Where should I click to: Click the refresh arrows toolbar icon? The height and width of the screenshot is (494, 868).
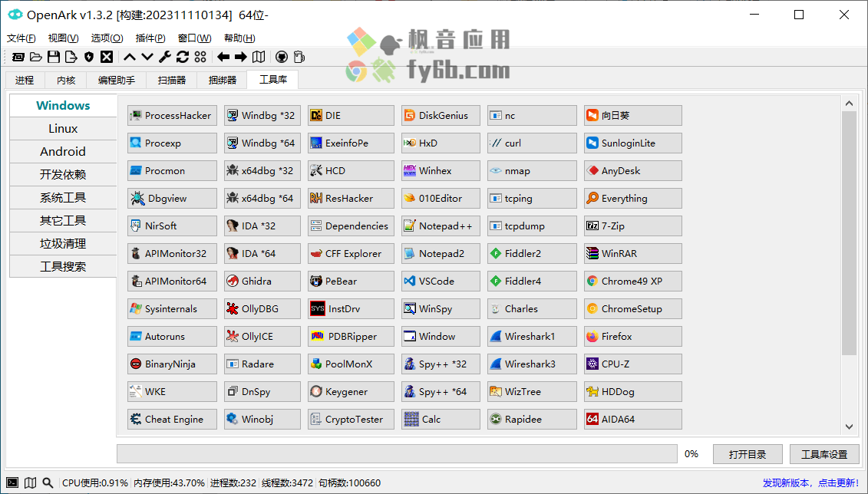(x=183, y=57)
